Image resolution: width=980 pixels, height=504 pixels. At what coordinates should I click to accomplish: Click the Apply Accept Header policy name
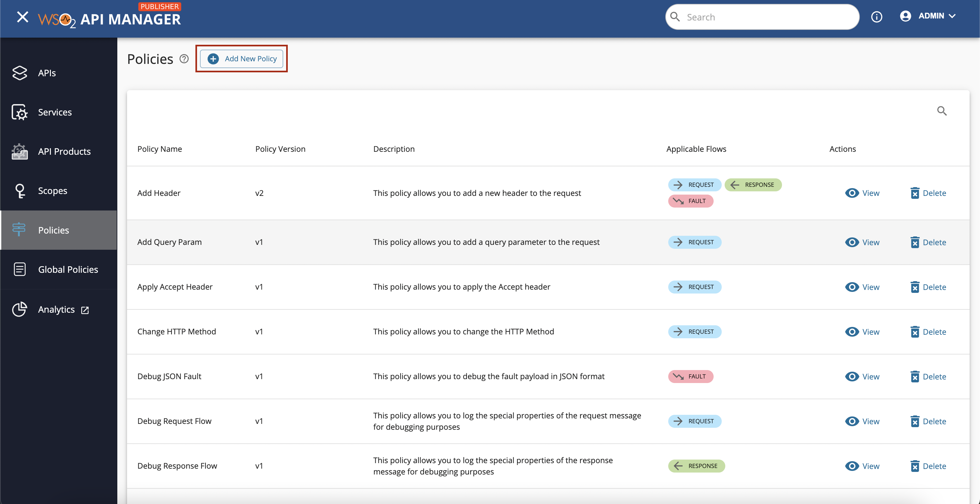pos(175,287)
